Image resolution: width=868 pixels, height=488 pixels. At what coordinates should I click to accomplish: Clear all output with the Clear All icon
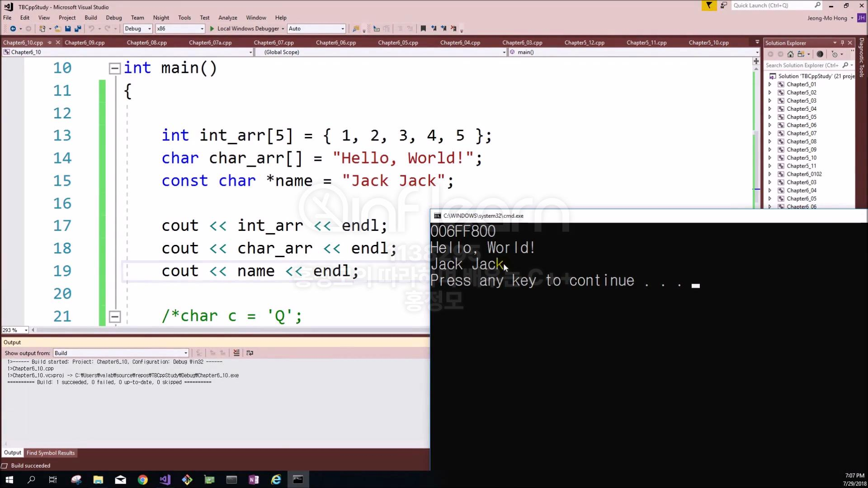(x=236, y=353)
